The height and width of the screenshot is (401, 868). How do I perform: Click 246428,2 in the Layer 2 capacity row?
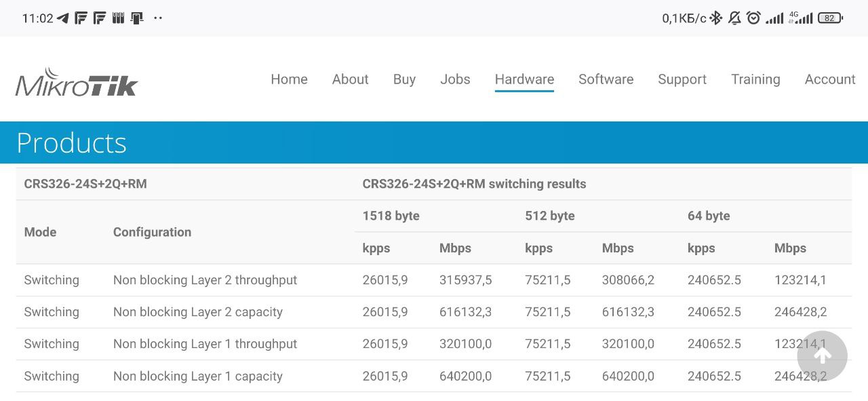click(800, 312)
